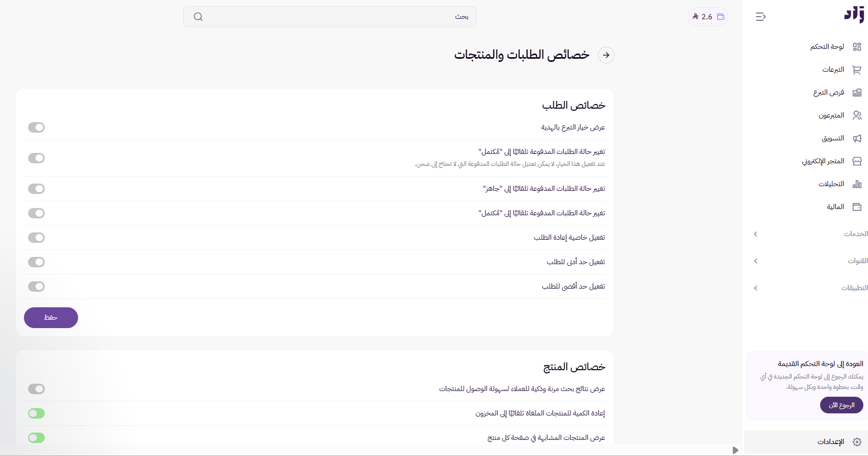Click the الرجوع الآن button
Image resolution: width=868 pixels, height=456 pixels.
[x=841, y=405]
